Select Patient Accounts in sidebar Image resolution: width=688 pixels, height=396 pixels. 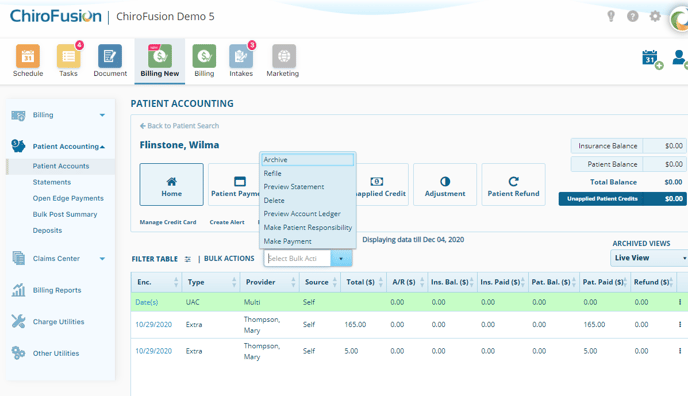point(61,166)
